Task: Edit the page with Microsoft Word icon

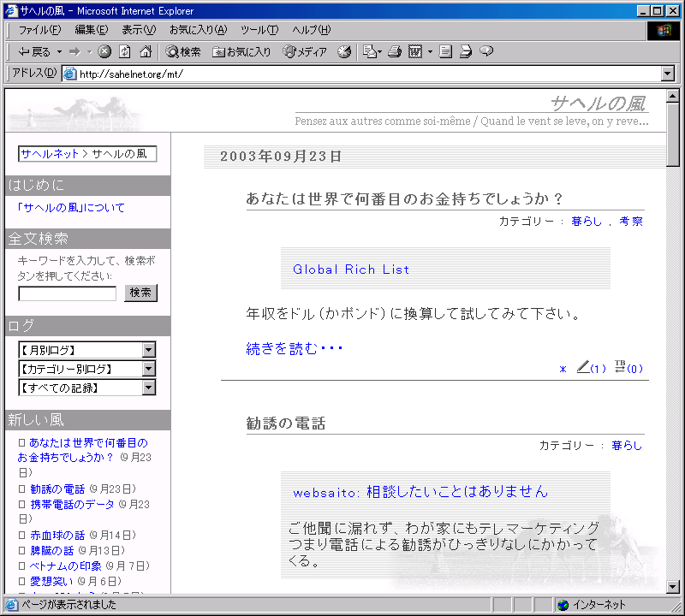Action: click(415, 52)
